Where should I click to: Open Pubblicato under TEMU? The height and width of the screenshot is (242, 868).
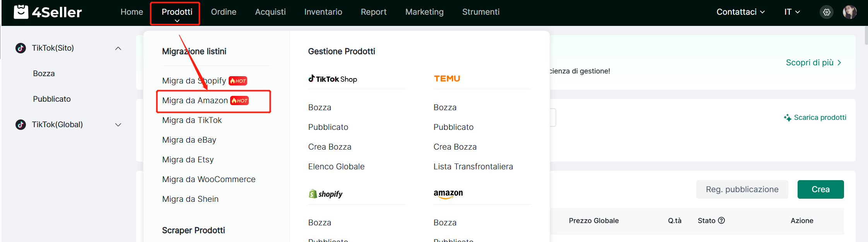pos(454,127)
